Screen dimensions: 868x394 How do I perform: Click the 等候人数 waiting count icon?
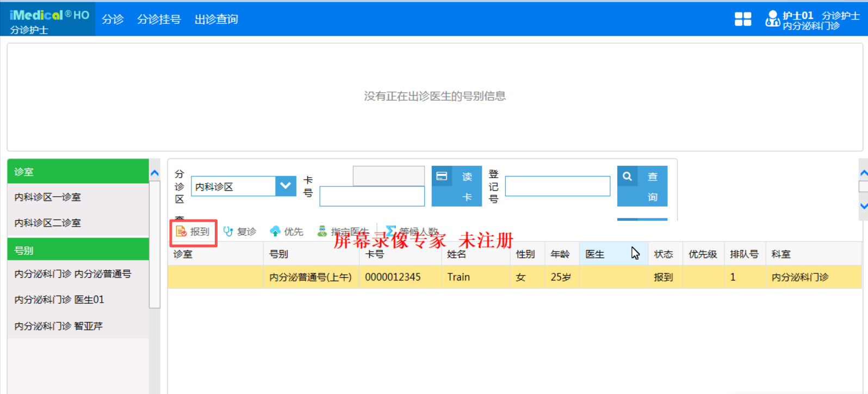point(390,232)
